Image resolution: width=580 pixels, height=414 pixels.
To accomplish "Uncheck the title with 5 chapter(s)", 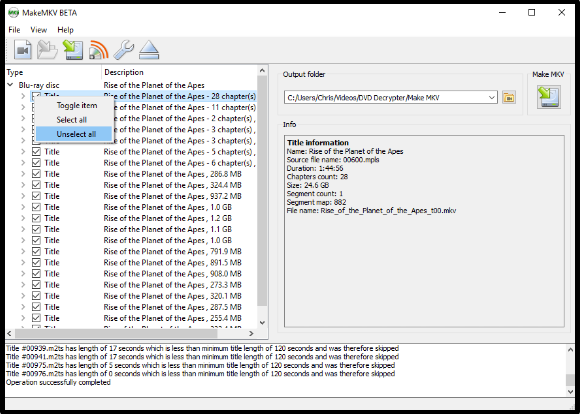I will (x=36, y=152).
